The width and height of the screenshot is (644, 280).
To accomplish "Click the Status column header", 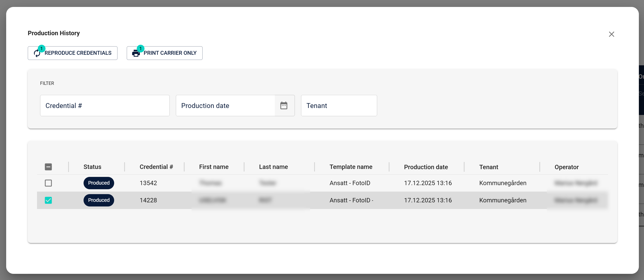I will coord(92,167).
